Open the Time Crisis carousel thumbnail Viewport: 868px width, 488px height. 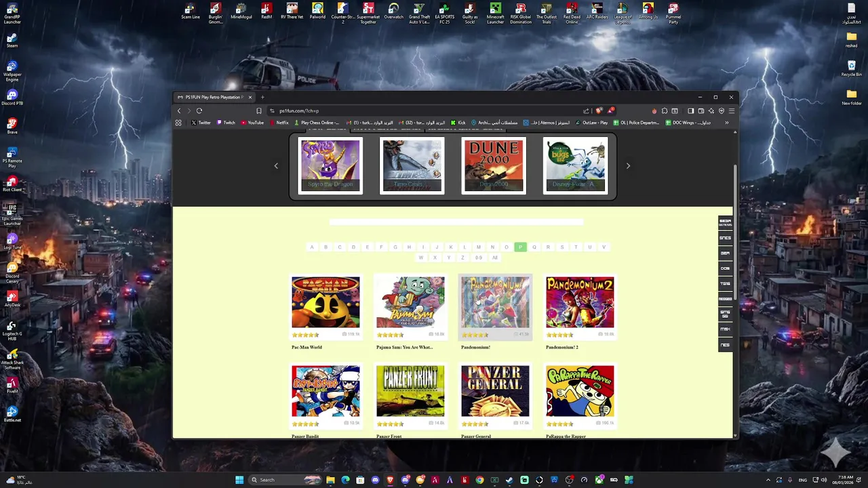412,166
